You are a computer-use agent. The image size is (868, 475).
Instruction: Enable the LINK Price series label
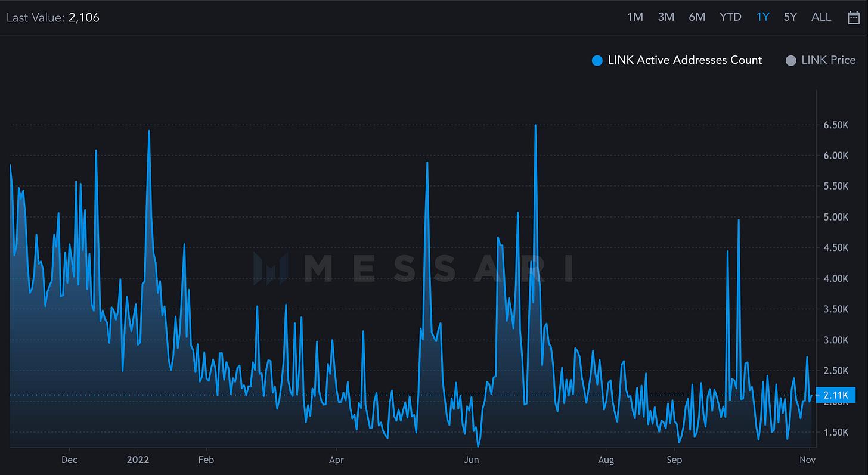coord(828,60)
